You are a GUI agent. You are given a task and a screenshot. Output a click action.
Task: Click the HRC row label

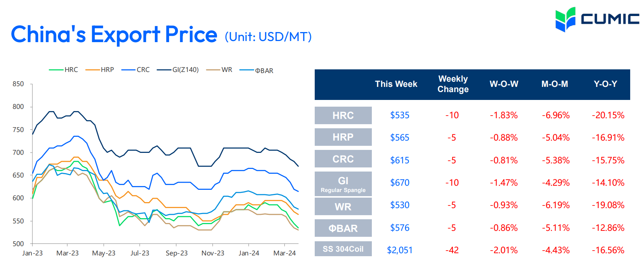(x=343, y=116)
